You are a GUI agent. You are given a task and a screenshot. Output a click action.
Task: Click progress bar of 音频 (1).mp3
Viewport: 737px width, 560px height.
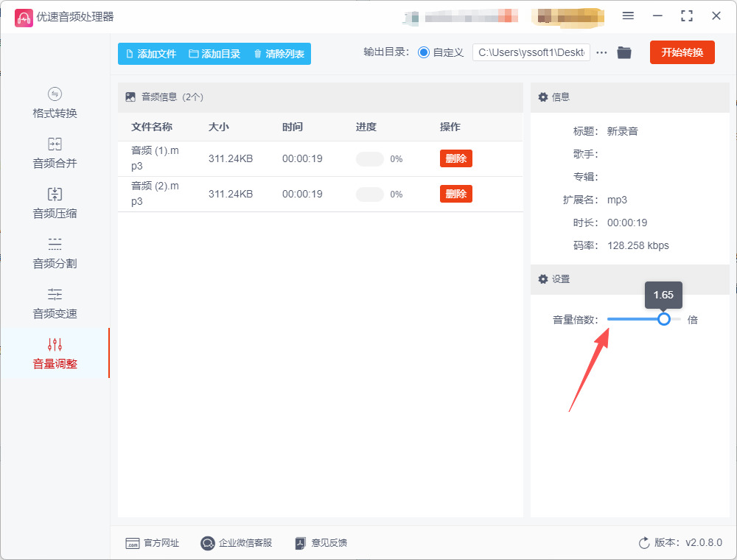(370, 159)
